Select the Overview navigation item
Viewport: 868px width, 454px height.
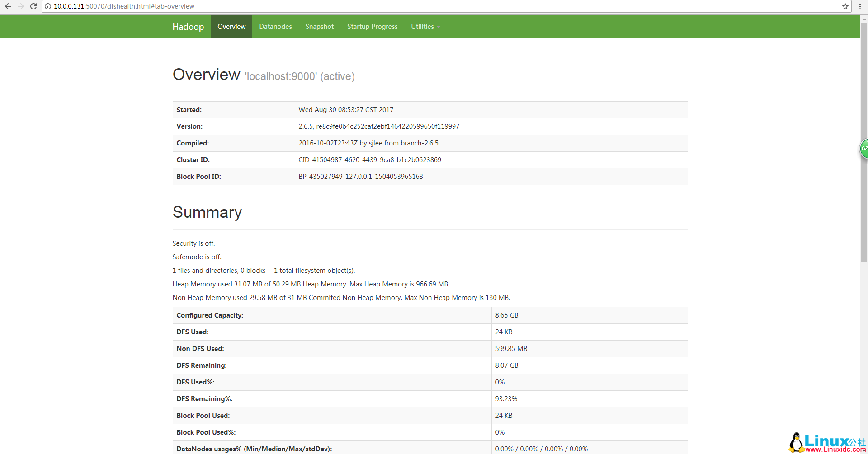(x=231, y=26)
